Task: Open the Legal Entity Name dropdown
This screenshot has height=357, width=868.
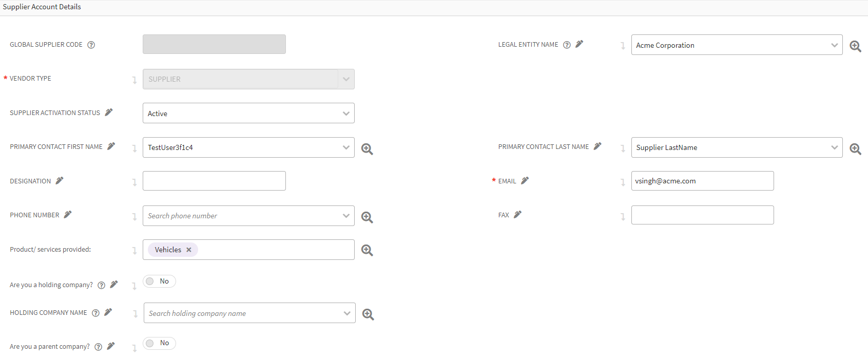Action: [x=834, y=45]
